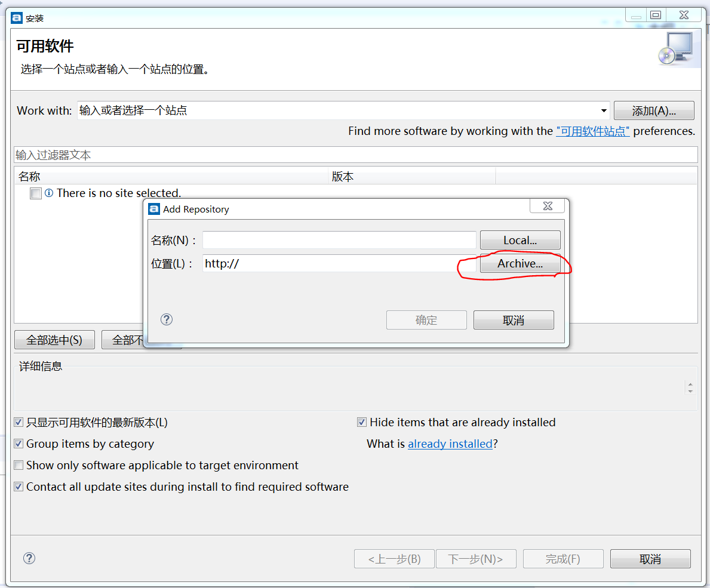Click the help icon at wizard bottom left
Screen dimensions: 710x588
tap(29, 558)
